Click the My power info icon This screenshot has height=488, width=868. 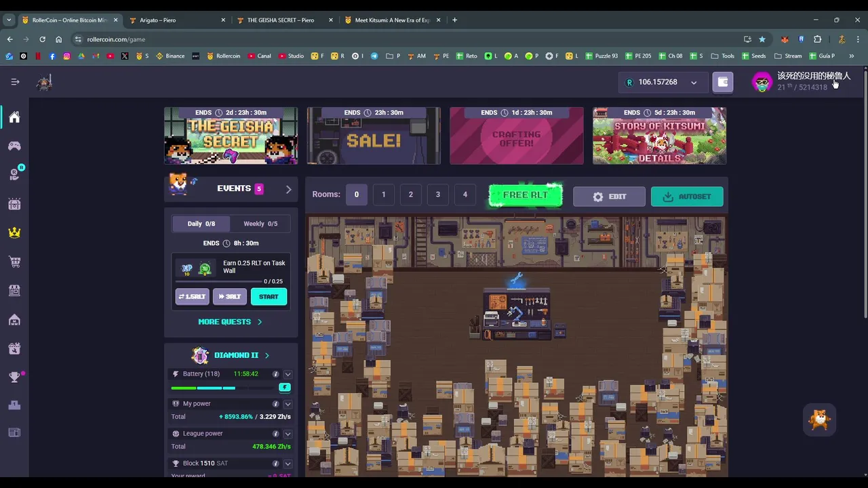(275, 404)
